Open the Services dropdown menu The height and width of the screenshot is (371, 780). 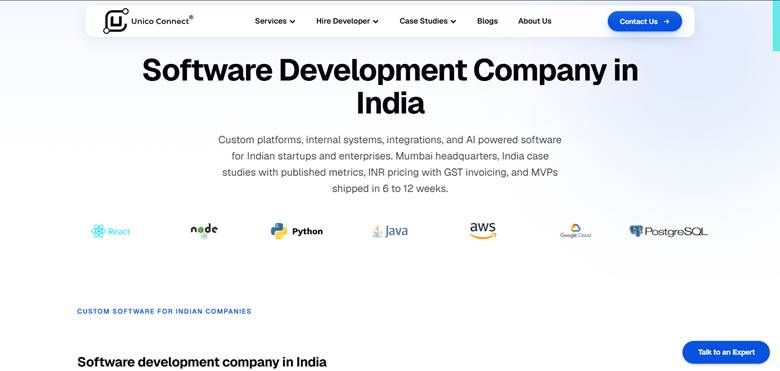pos(275,21)
